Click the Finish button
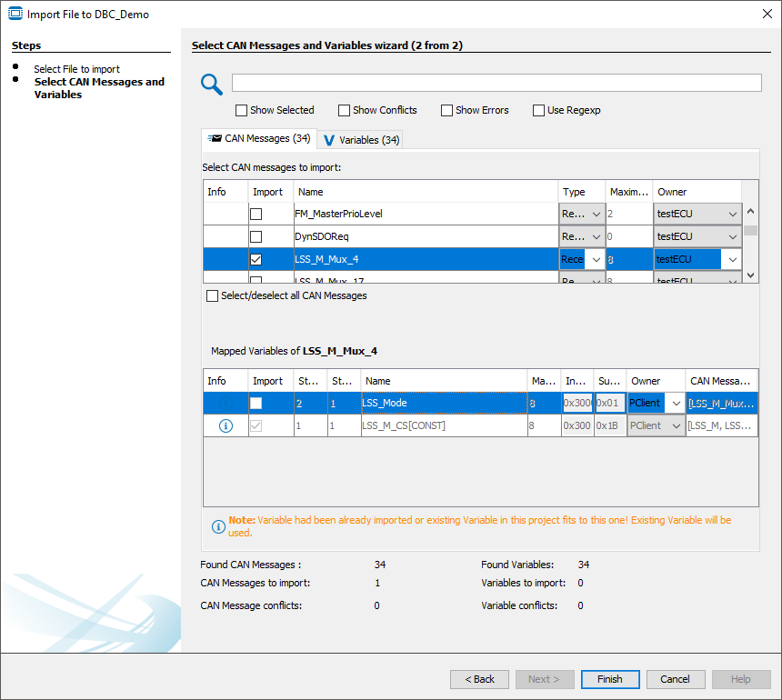 609,678
